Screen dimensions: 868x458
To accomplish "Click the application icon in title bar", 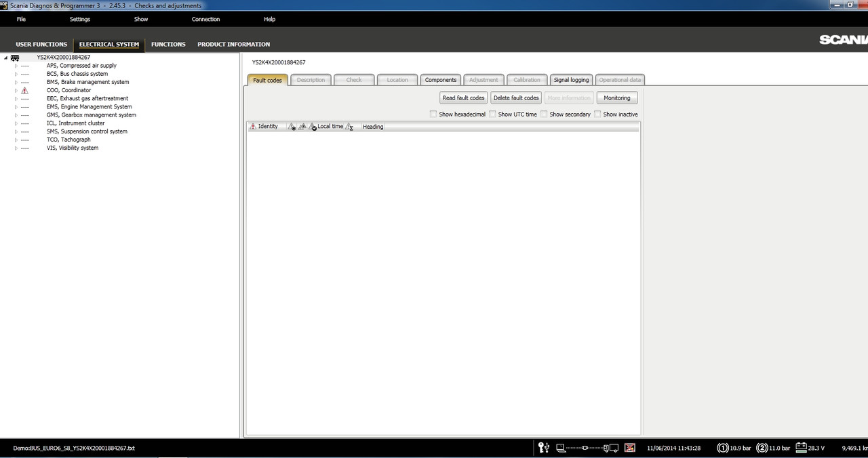I will pos(4,5).
